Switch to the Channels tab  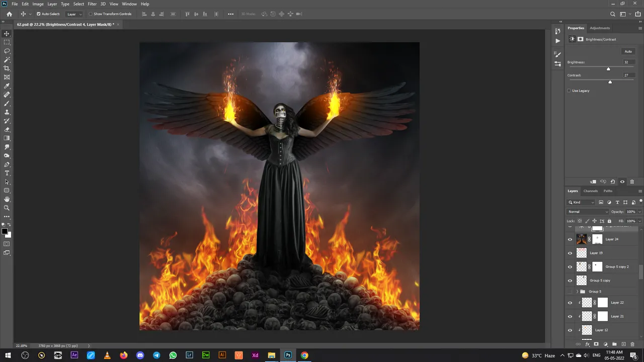click(x=591, y=191)
